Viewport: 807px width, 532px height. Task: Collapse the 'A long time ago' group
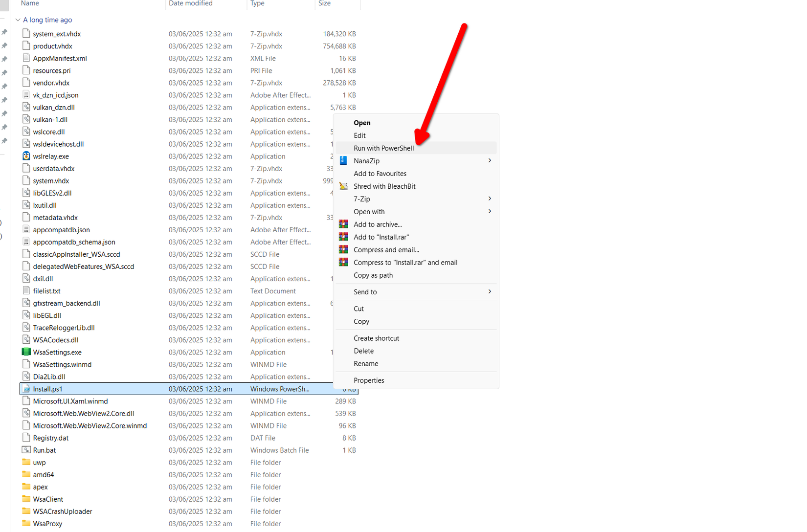pos(18,20)
